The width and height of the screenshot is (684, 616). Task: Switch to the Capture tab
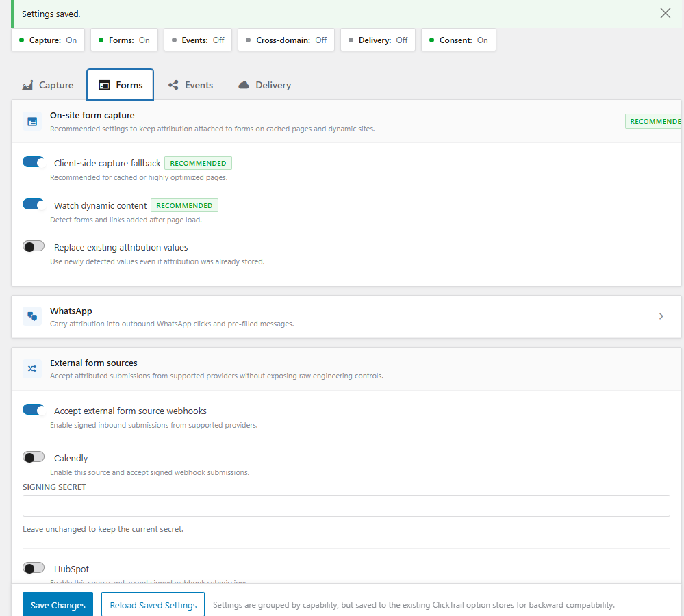click(47, 85)
